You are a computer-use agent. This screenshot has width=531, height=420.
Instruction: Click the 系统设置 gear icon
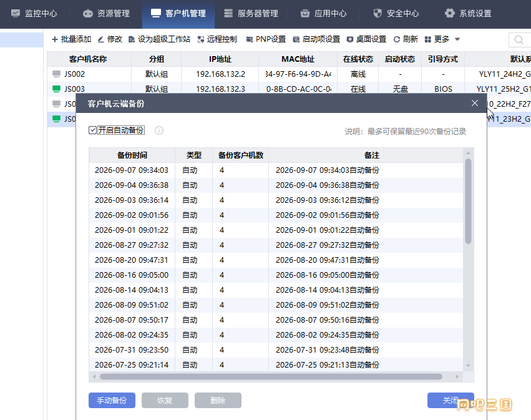point(450,14)
